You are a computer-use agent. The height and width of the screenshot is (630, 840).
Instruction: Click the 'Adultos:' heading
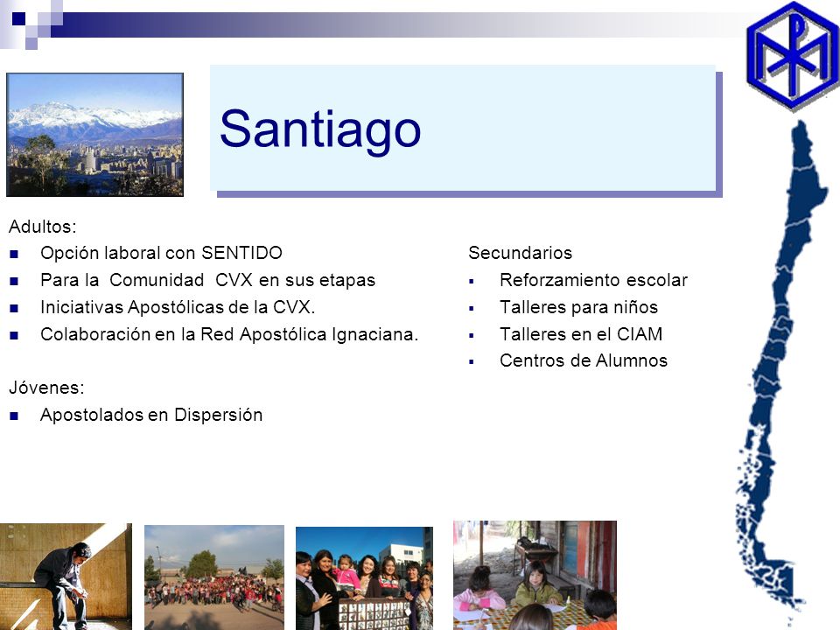tap(43, 227)
